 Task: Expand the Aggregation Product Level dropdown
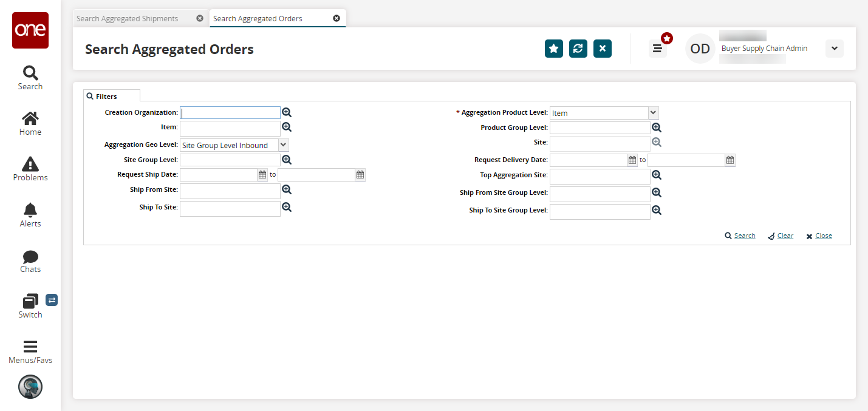click(653, 113)
